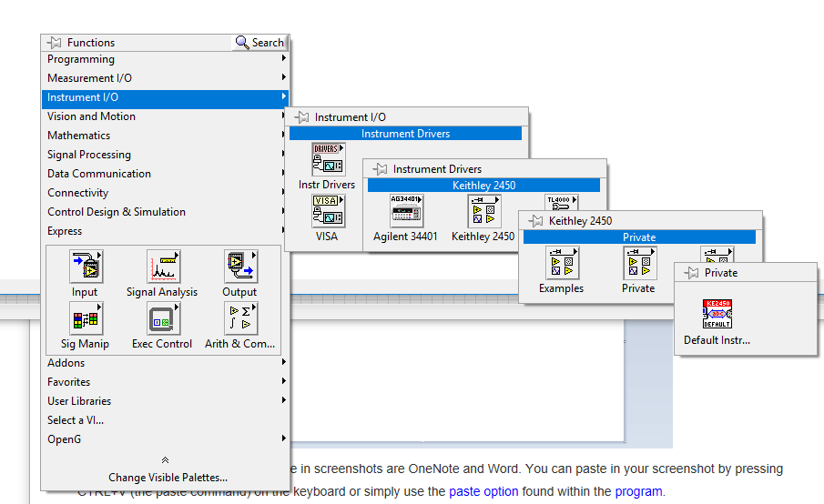Pin the Instrument Drivers palette thumbtack
824x504 pixels.
click(380, 169)
